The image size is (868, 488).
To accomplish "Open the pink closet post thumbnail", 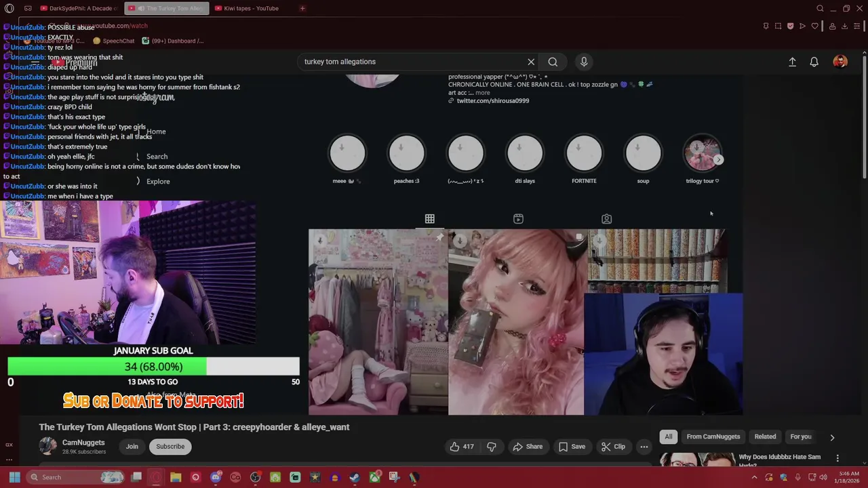I will 378,322.
